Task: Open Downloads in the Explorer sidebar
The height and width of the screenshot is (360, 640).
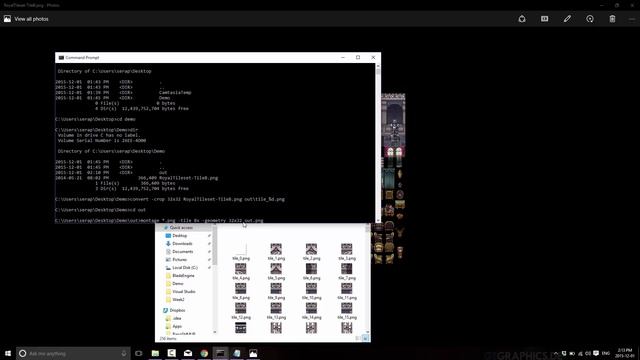Action: point(182,244)
